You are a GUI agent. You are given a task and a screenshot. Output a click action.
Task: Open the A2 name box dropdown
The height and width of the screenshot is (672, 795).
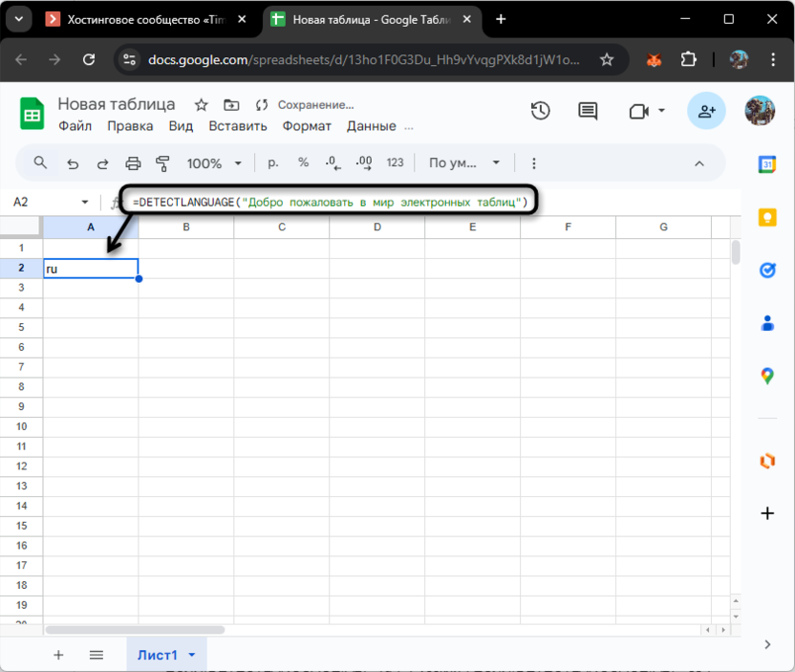point(85,203)
